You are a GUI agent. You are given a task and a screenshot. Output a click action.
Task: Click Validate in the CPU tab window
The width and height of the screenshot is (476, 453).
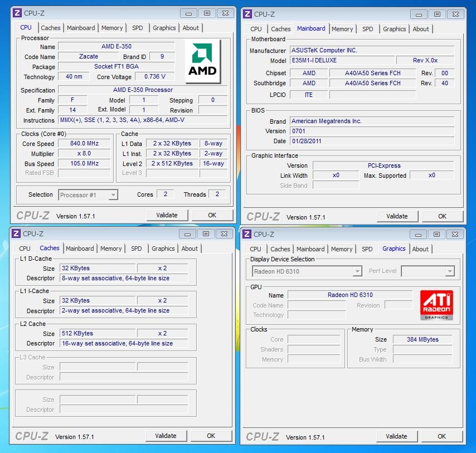coord(167,215)
